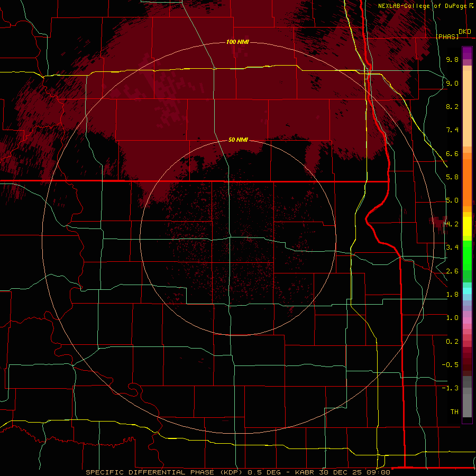Click the 0.2 legend value

(452, 342)
